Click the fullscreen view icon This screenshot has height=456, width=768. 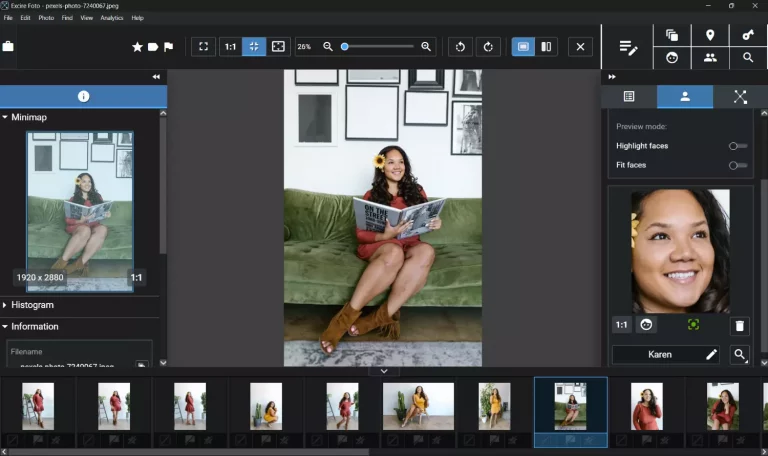pyautogui.click(x=203, y=47)
